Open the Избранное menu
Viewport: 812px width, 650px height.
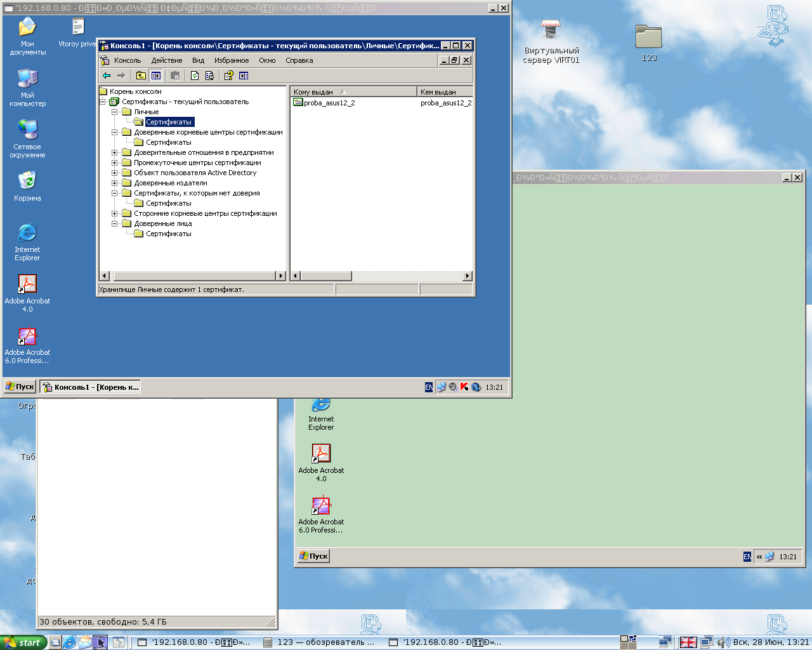point(232,60)
